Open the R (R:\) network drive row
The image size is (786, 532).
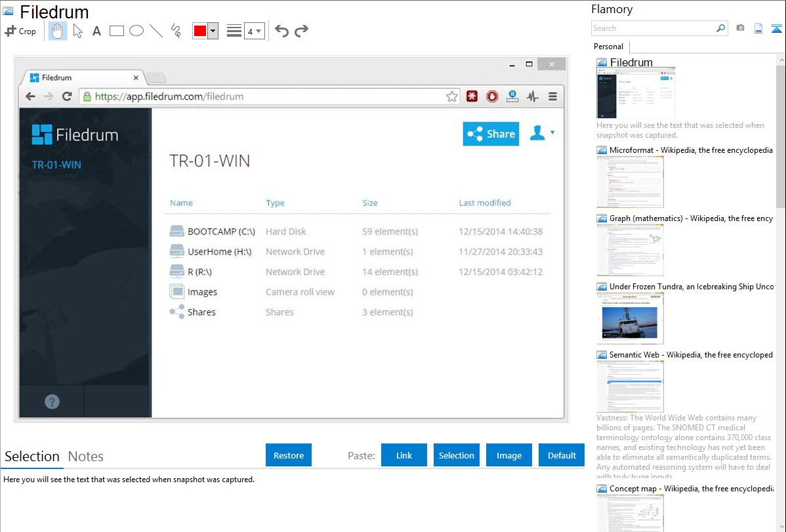pyautogui.click(x=358, y=272)
